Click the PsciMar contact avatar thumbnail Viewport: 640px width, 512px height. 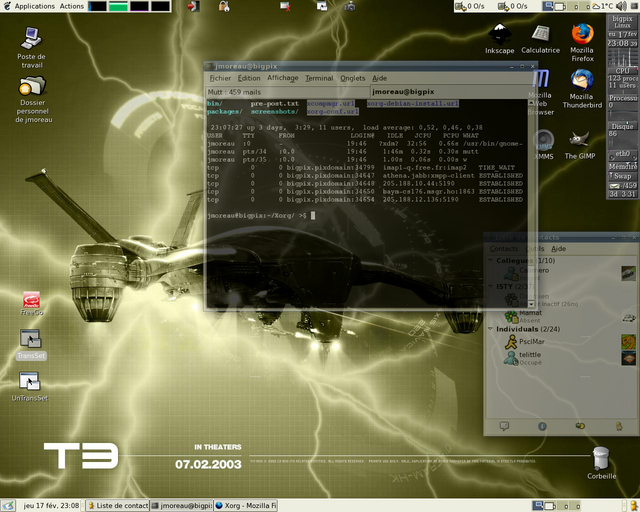(x=629, y=341)
